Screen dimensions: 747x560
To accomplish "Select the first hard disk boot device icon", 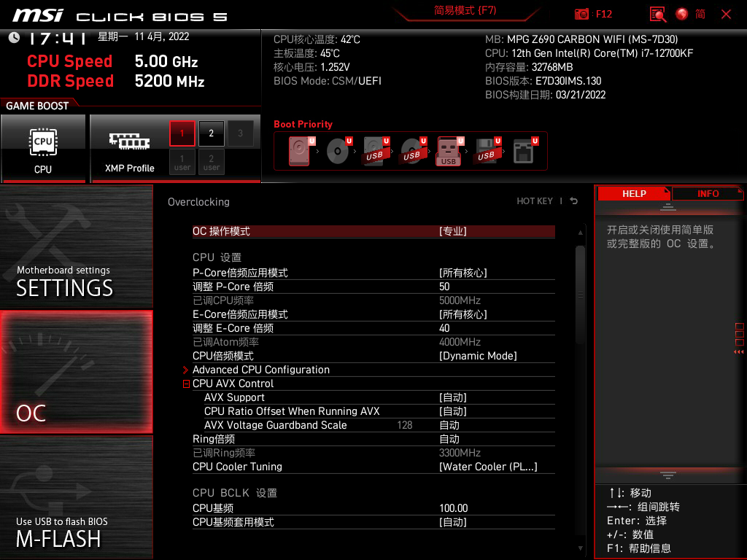I will (x=299, y=151).
